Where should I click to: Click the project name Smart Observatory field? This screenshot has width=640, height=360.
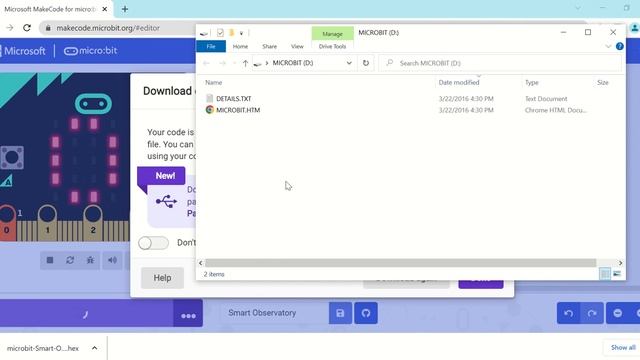(274, 313)
